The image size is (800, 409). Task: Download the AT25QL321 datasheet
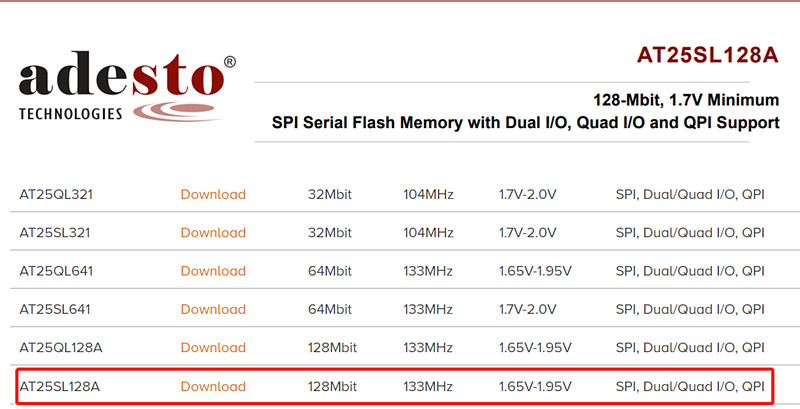(x=213, y=194)
